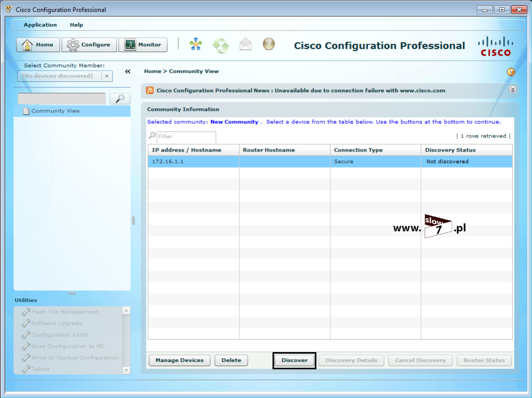The width and height of the screenshot is (532, 398).
Task: Click Utilities list scroll down arrow
Action: coord(126,370)
